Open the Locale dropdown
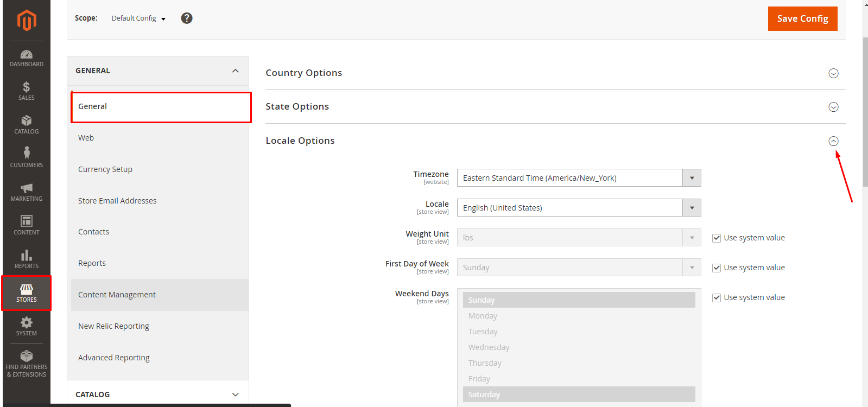 579,208
